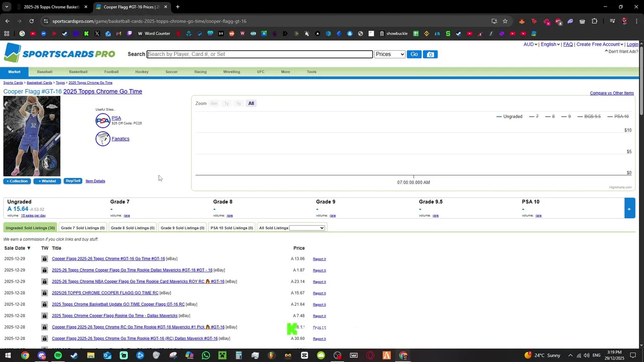Open Spotify from the taskbar
This screenshot has height=362, width=644.
(58, 355)
